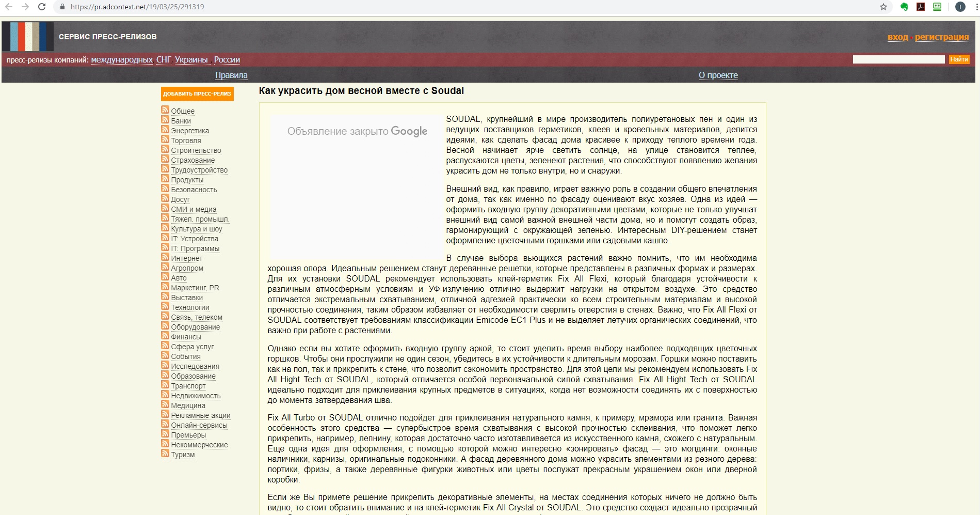Click the ДОБАВИТЬ ПРЕСС-РЕЛИЗ button
Screen dimensions: 980x515
pyautogui.click(x=197, y=94)
